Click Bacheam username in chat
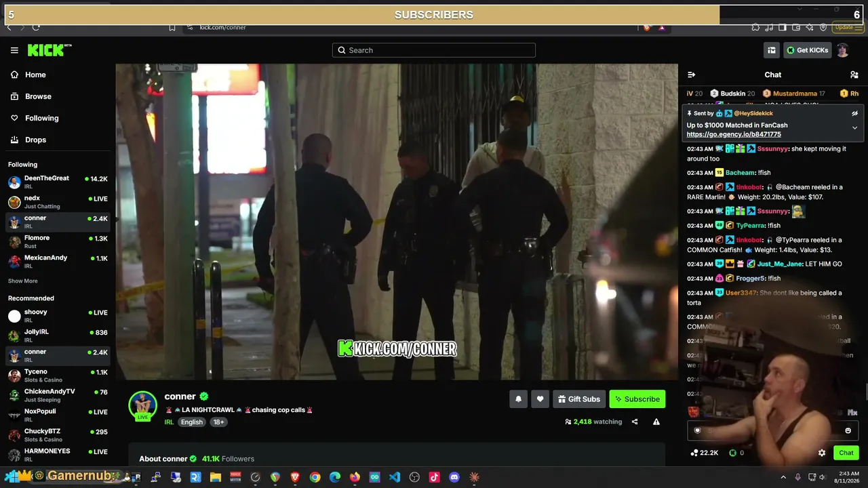This screenshot has width=868, height=488. tap(738, 173)
